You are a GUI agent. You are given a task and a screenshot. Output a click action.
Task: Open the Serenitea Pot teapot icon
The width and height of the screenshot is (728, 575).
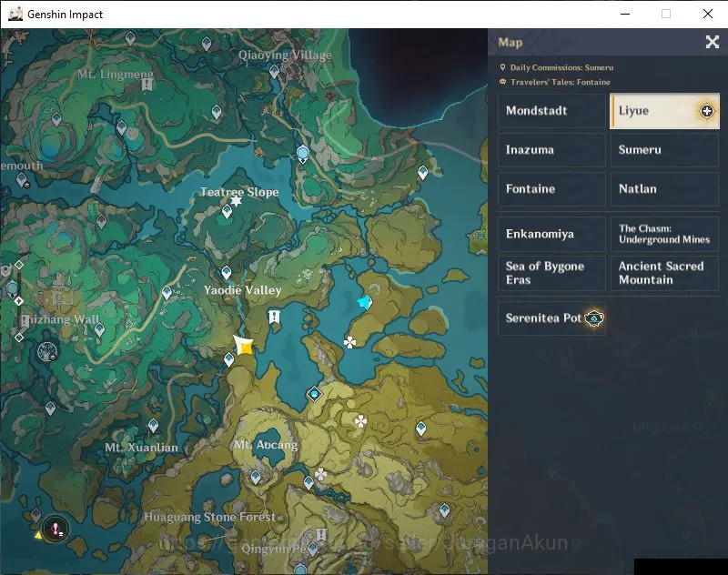pos(594,318)
